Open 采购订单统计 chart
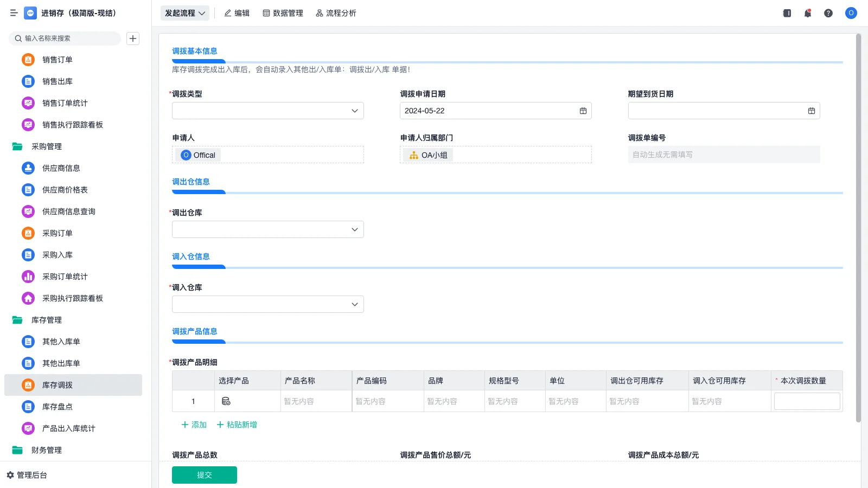Viewport: 868px width, 488px height. click(73, 277)
